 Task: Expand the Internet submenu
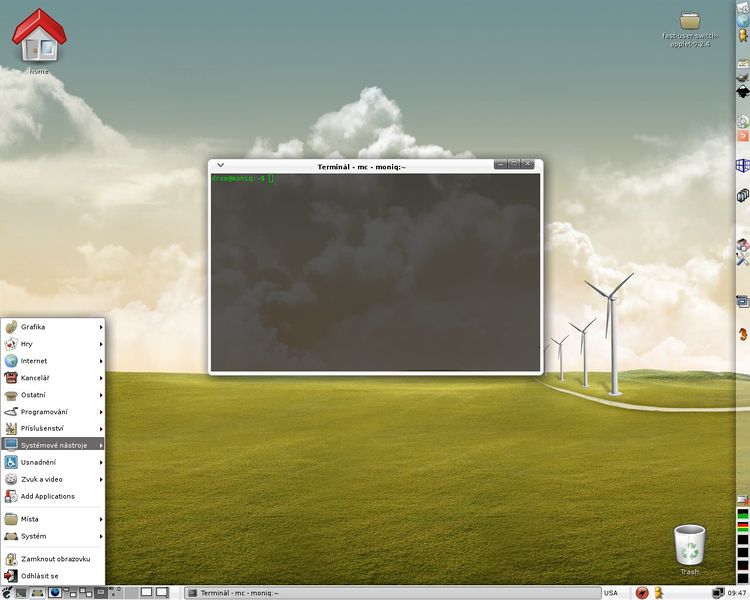53,361
